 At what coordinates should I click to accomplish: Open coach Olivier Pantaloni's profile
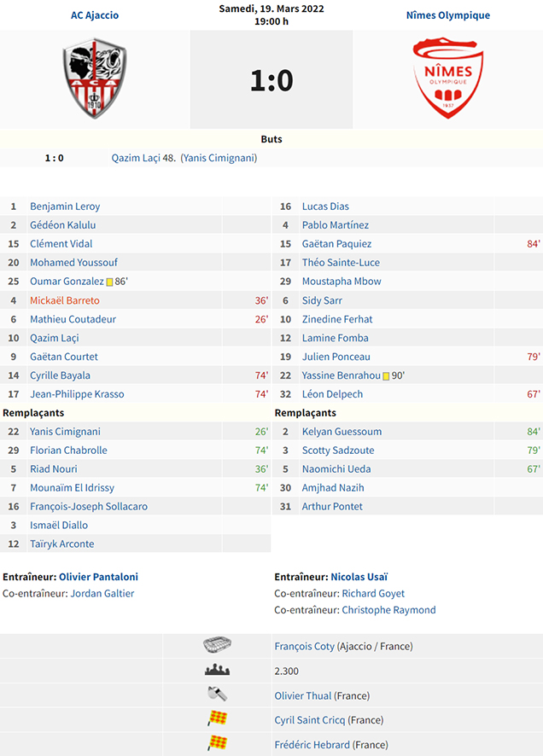click(x=98, y=577)
